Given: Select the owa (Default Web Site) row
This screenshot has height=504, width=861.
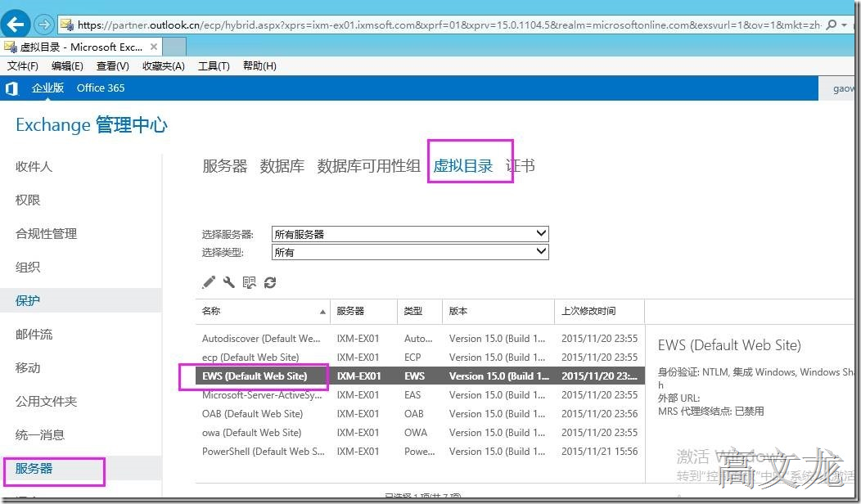Looking at the screenshot, I should (x=420, y=432).
